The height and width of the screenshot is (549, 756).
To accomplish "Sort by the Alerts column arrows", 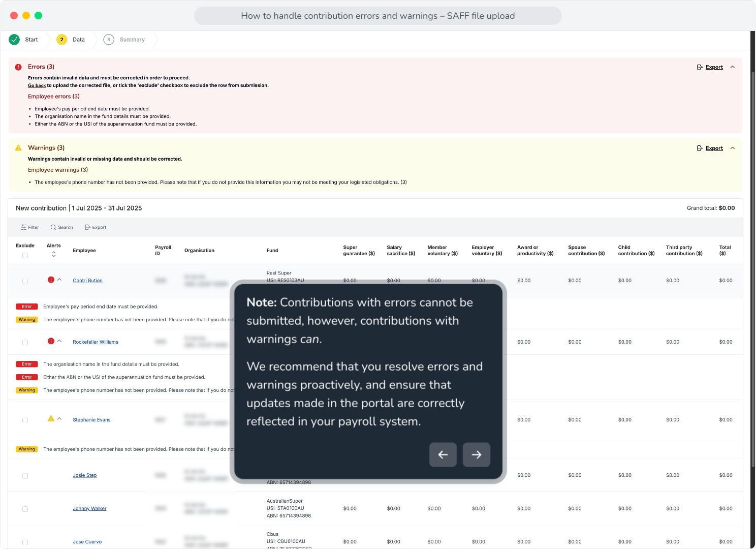I will pos(54,254).
